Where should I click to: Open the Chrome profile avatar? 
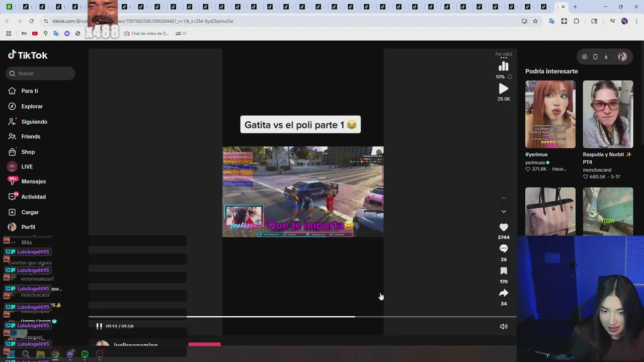point(624,21)
